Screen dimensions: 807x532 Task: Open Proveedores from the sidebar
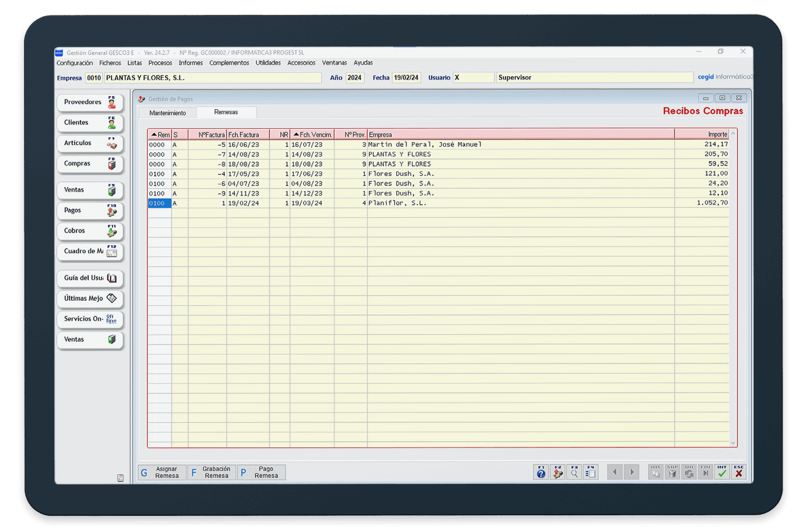point(90,102)
